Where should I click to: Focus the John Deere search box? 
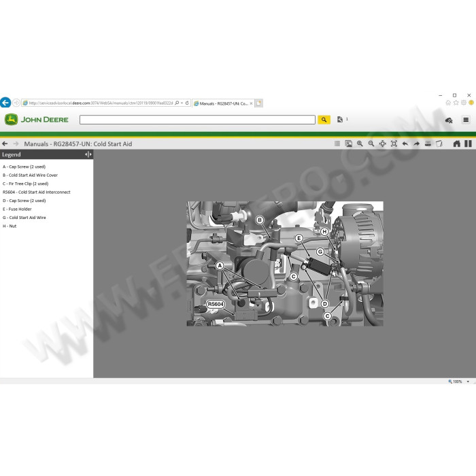197,120
